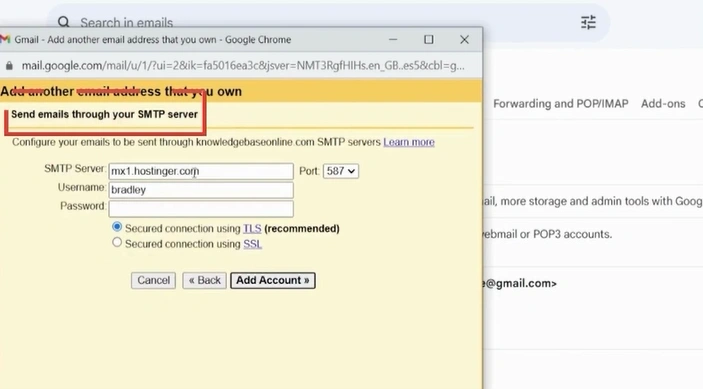703x389 pixels.
Task: Click the 'Add another email address that you own' header
Action: (x=121, y=91)
